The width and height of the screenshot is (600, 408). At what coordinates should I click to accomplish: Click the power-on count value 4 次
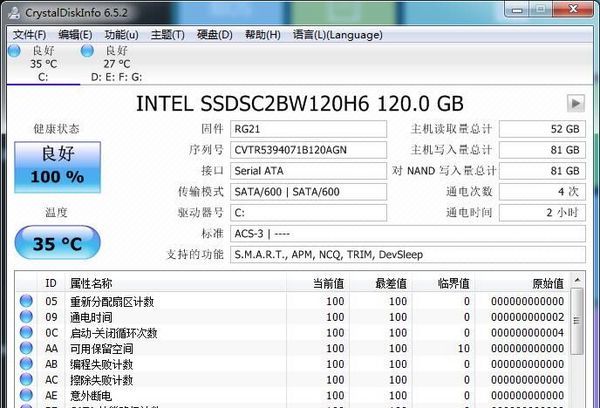542,192
